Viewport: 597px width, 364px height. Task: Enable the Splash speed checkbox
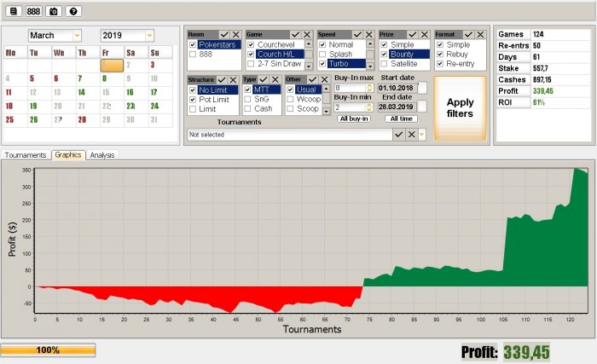click(322, 54)
